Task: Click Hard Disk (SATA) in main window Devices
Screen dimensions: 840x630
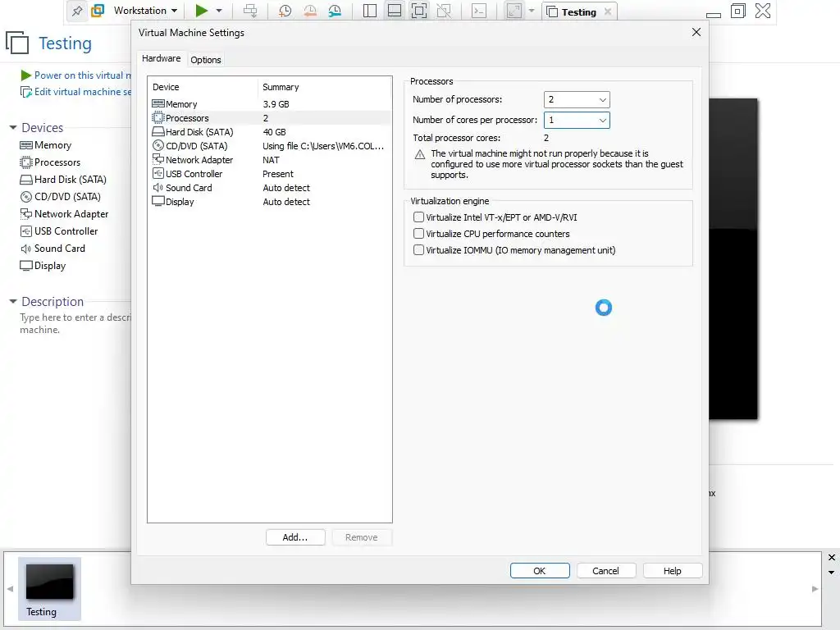Action: tap(63, 180)
